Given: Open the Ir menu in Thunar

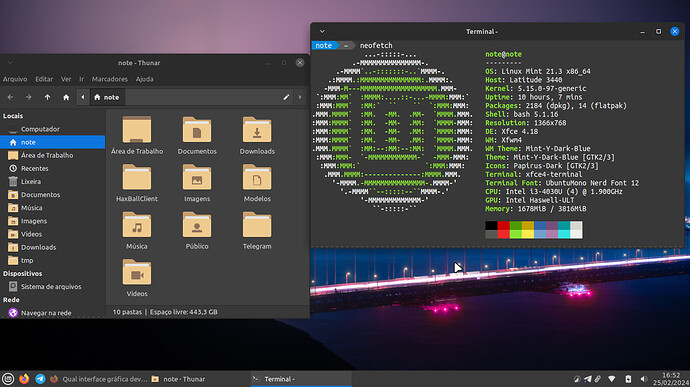Looking at the screenshot, I should tap(81, 79).
